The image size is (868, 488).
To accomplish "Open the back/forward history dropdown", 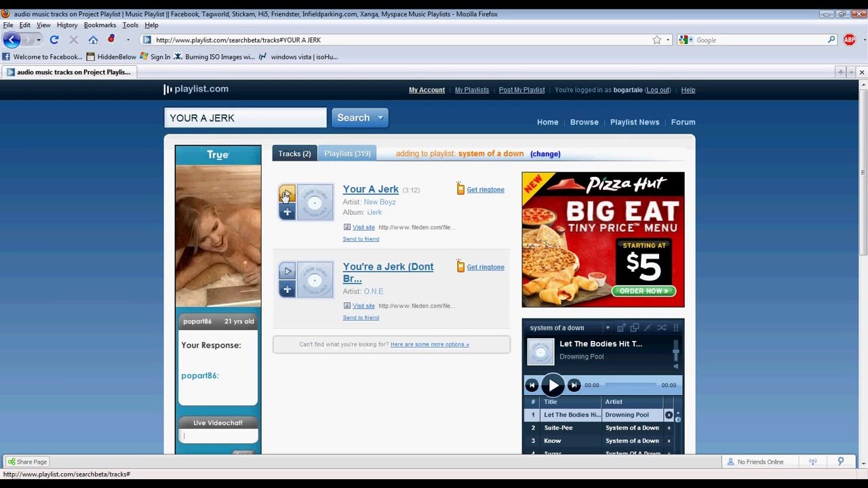I will [39, 40].
